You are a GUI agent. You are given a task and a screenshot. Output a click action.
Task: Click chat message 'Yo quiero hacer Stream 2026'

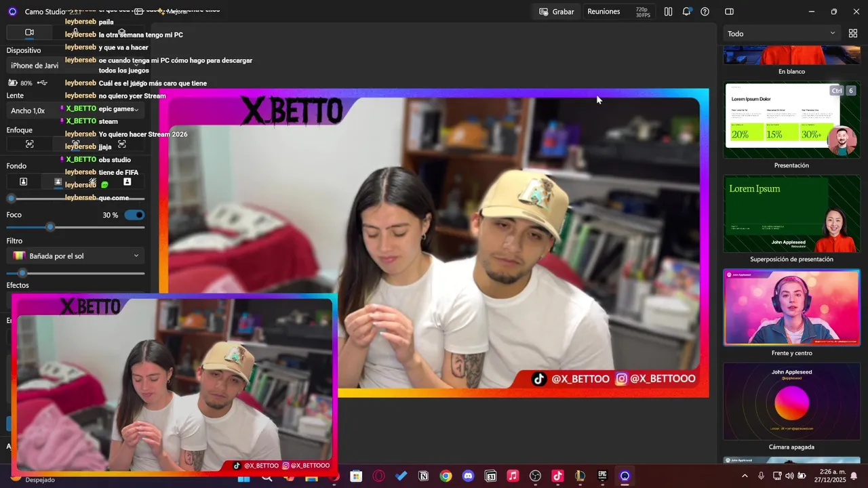[x=143, y=134]
